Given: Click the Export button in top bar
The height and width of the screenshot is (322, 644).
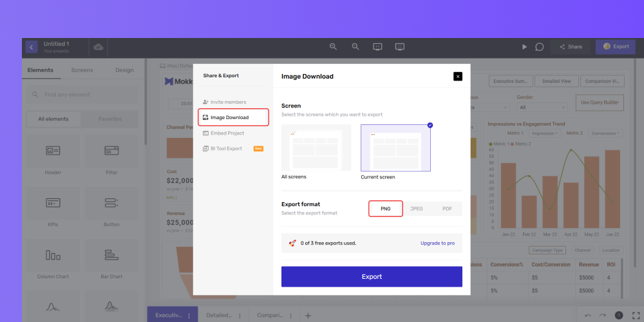Looking at the screenshot, I should pos(615,47).
